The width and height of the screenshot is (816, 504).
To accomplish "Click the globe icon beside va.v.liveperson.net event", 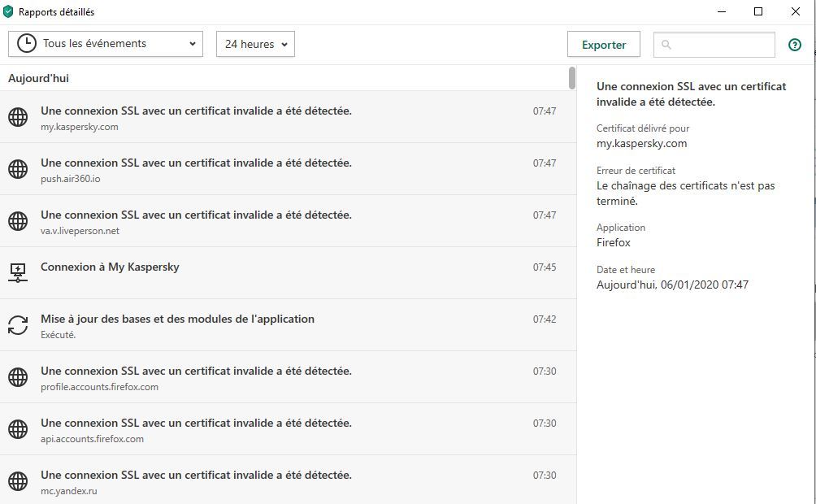I will 18,221.
